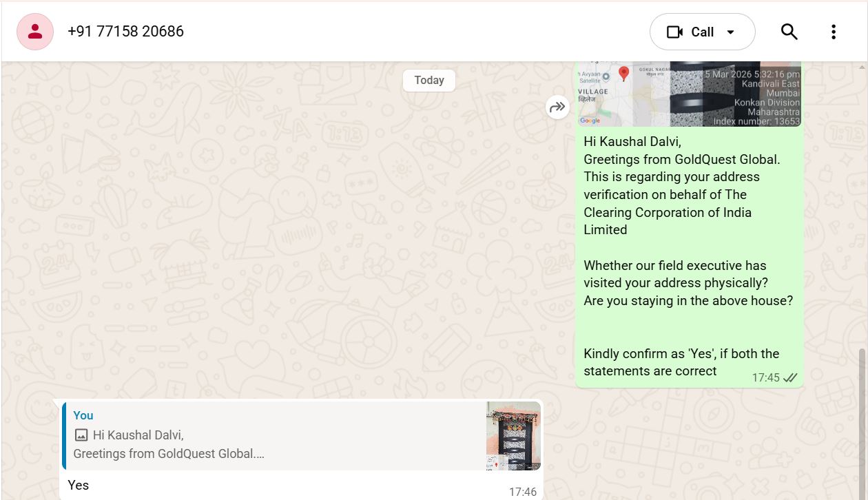Select the "Yes" reply message
The width and height of the screenshot is (868, 500).
79,485
